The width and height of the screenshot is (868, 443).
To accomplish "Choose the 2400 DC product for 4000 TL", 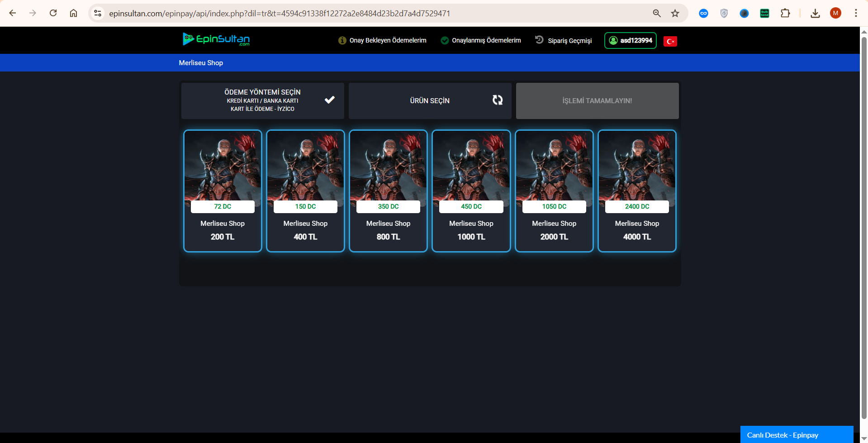I will point(637,191).
